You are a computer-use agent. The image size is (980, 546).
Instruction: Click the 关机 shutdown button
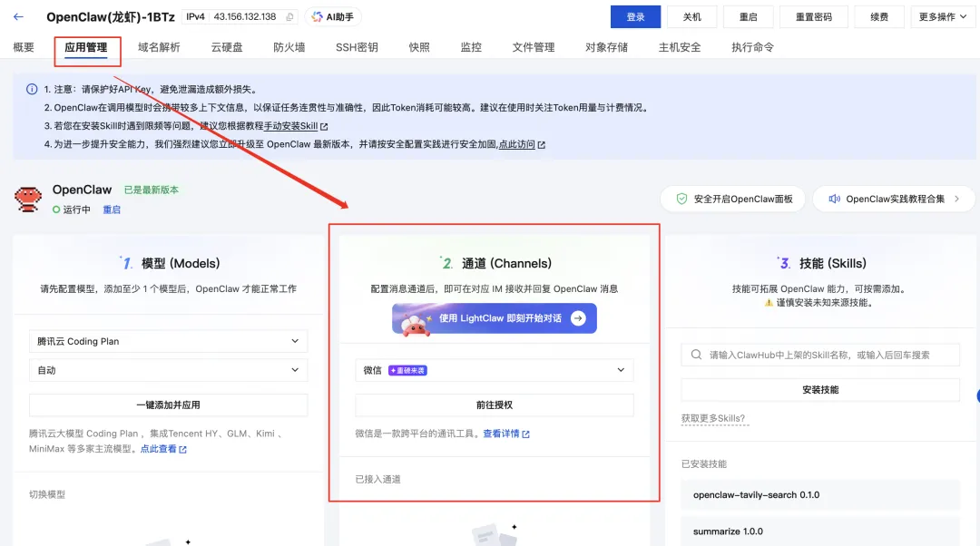point(691,17)
